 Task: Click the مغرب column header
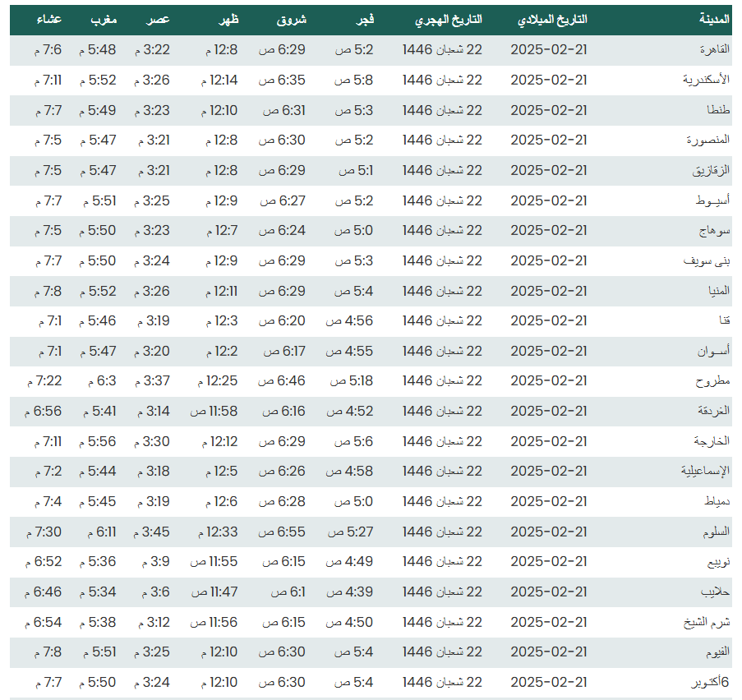[x=104, y=20]
